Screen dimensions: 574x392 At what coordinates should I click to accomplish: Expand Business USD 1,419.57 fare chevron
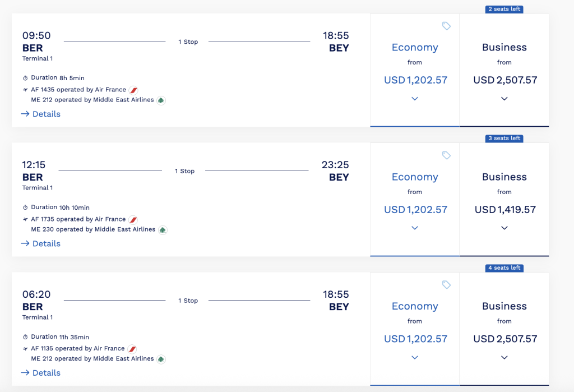(x=504, y=228)
